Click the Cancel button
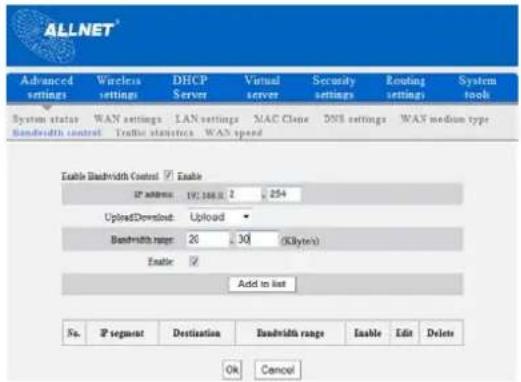This screenshot has width=521, height=382. pyautogui.click(x=278, y=370)
